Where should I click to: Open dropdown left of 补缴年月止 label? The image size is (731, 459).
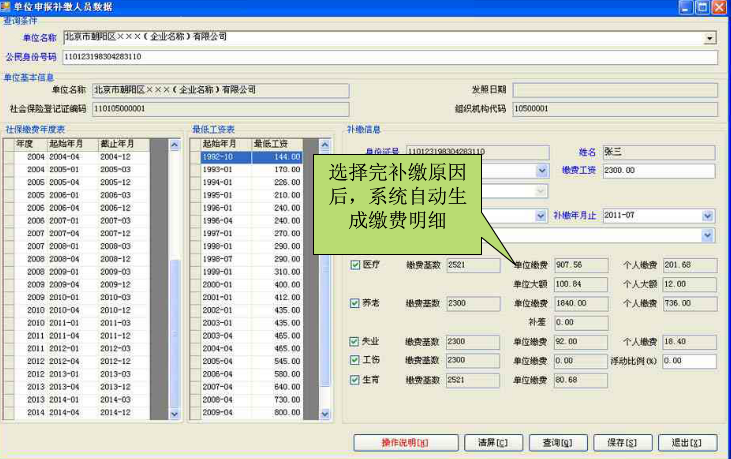tap(541, 216)
